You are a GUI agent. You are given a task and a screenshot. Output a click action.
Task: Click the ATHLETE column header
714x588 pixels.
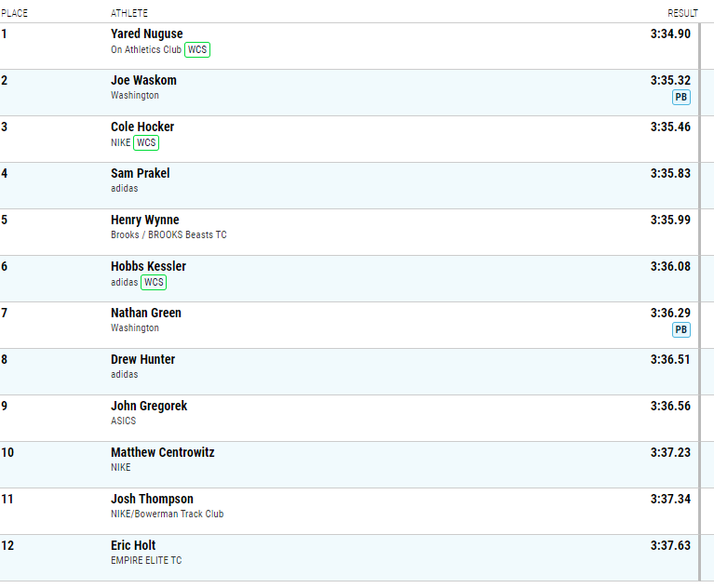[x=129, y=13]
